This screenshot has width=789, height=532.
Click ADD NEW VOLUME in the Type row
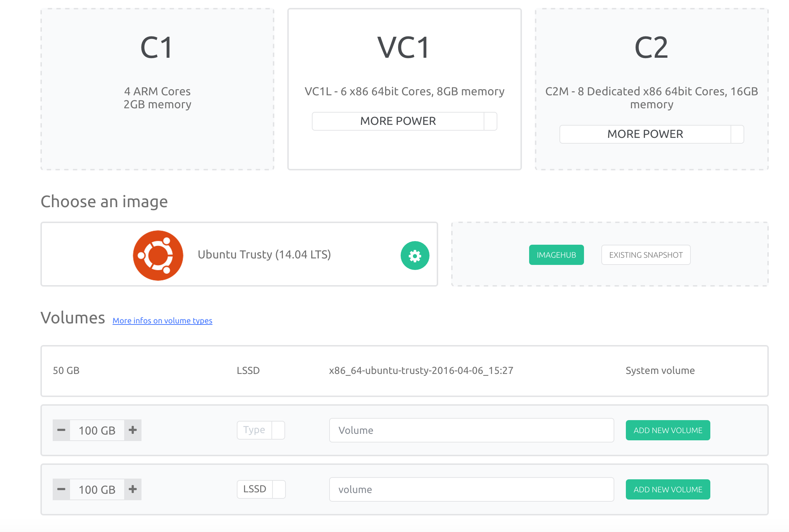click(x=668, y=430)
